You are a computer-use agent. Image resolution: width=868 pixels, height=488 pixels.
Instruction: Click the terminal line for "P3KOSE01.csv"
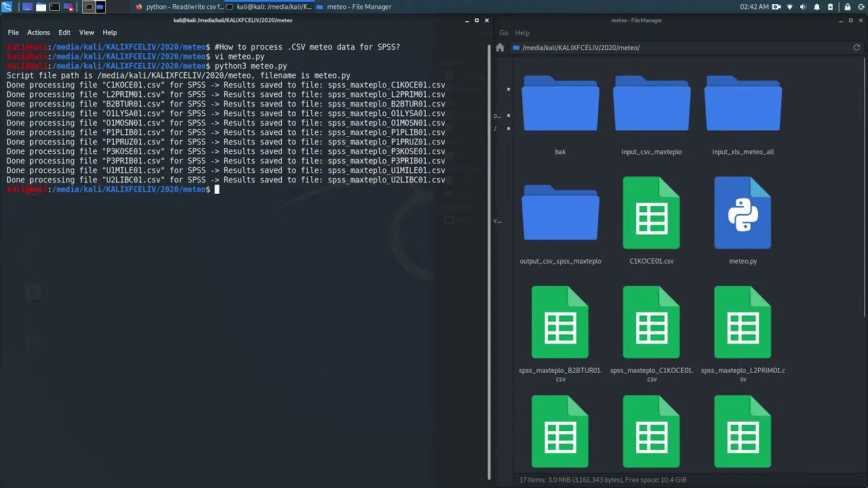pyautogui.click(x=226, y=152)
